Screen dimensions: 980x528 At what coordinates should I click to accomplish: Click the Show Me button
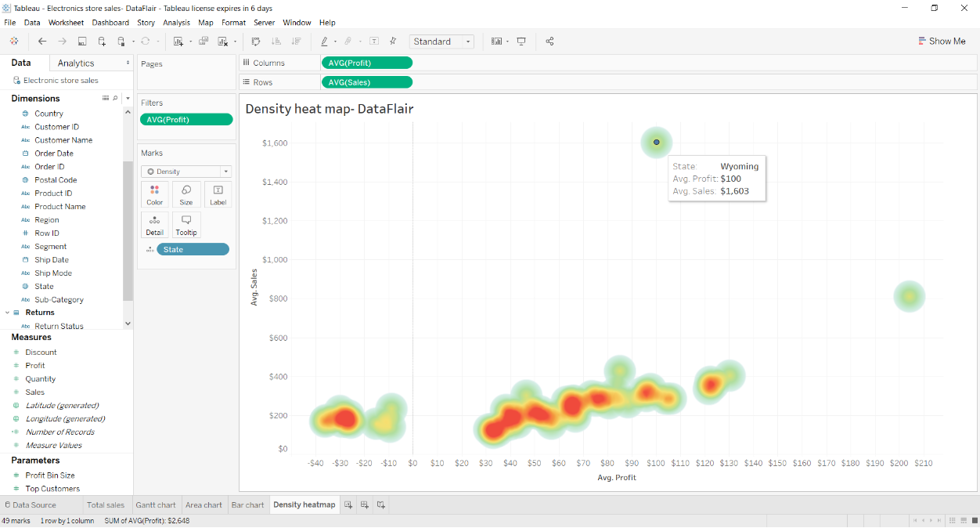pos(941,42)
